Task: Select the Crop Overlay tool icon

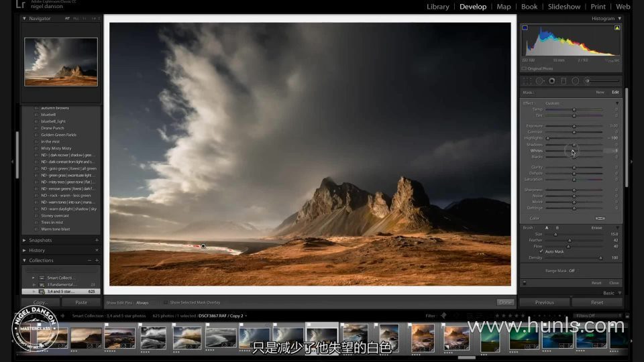Action: pos(527,81)
